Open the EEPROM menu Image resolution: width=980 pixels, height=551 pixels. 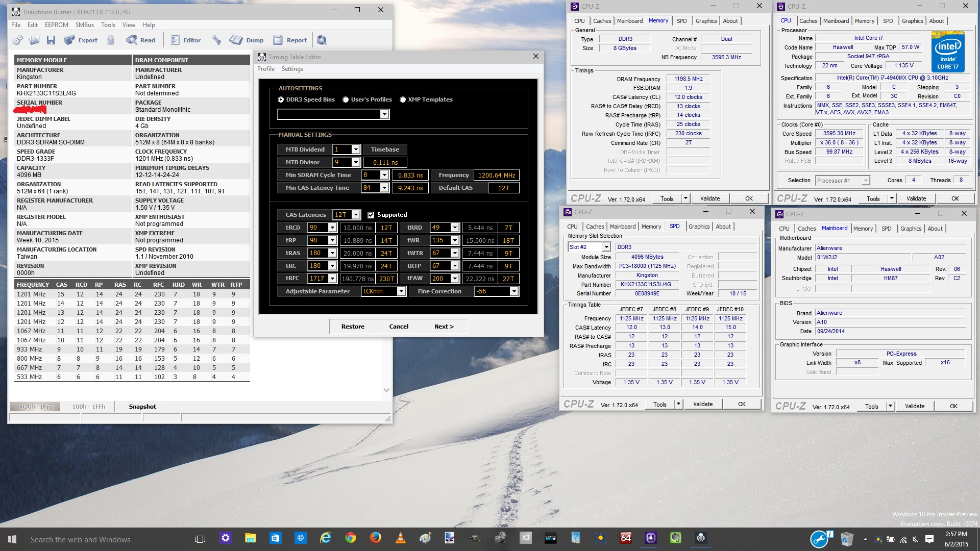pos(56,24)
